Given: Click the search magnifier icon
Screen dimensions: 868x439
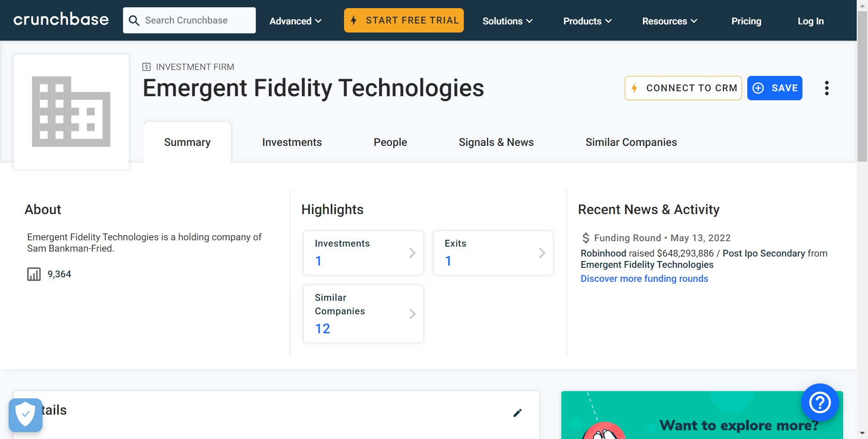Looking at the screenshot, I should pyautogui.click(x=134, y=21).
